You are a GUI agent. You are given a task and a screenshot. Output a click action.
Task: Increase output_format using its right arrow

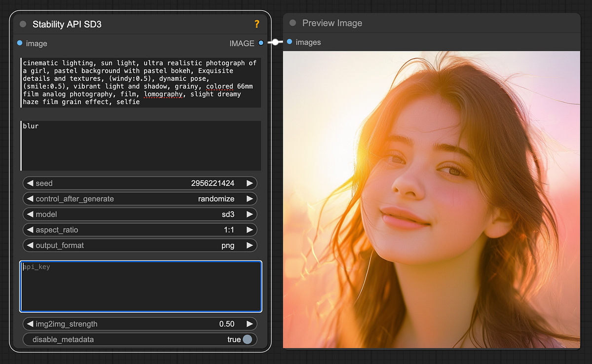(251, 245)
